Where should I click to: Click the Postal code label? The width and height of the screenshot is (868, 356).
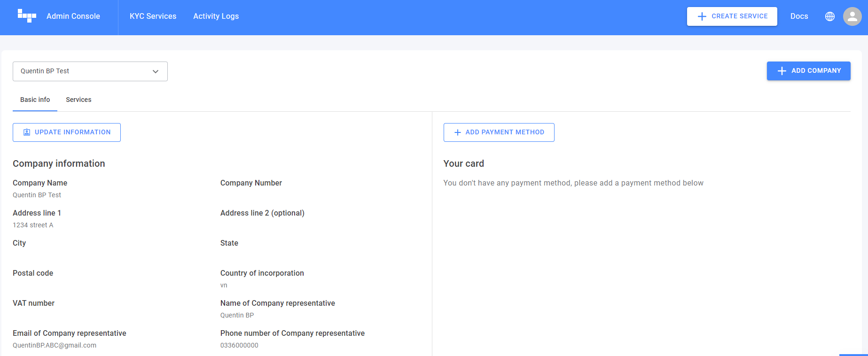tap(33, 273)
